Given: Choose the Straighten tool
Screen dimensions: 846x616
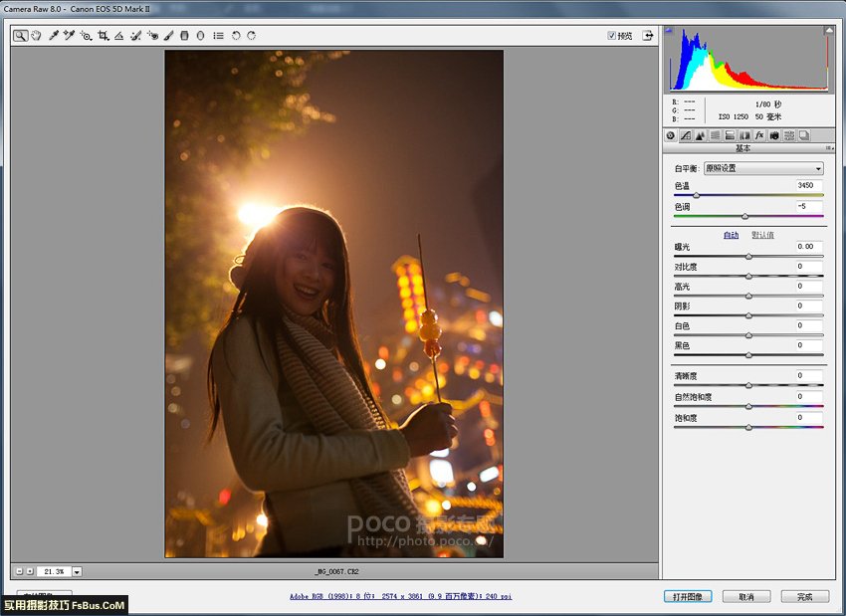Looking at the screenshot, I should [x=118, y=35].
